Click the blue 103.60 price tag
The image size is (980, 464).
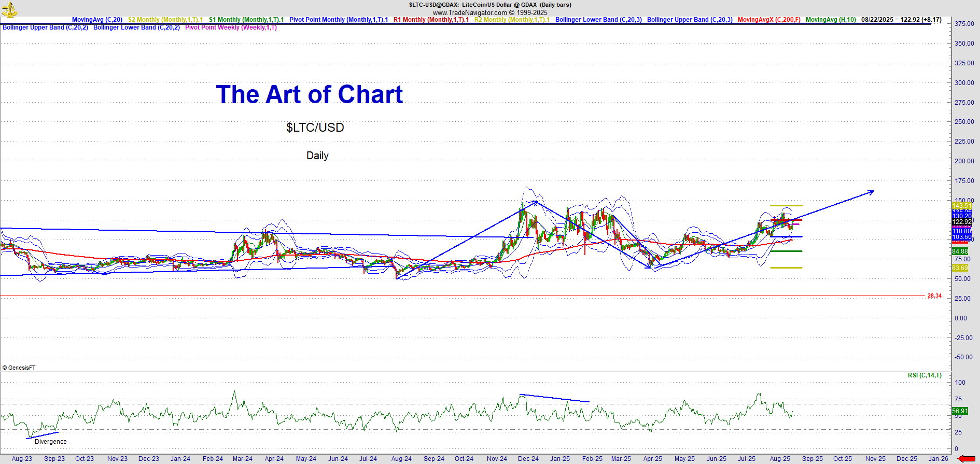coord(961,237)
